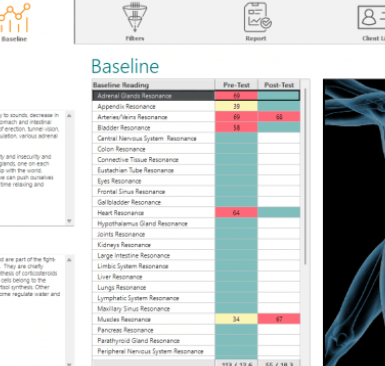Click the baseline table vertical scrollbar

click(305, 177)
